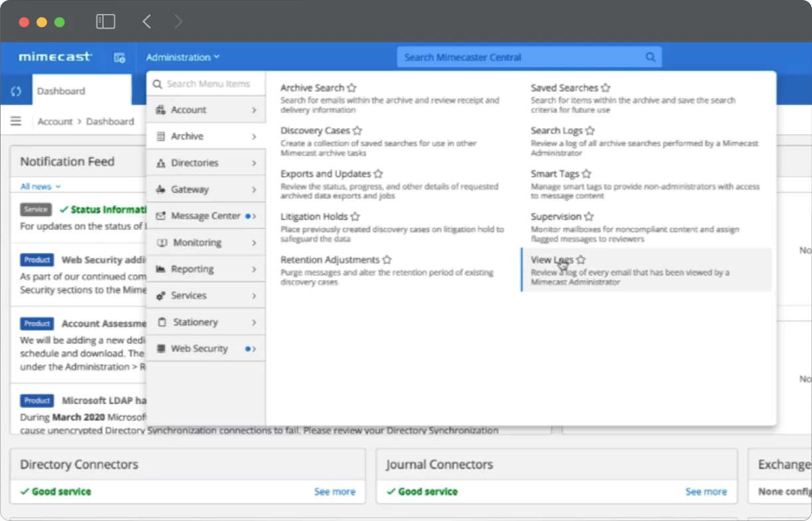The width and height of the screenshot is (812, 521).
Task: Click the Dashboard breadcrumb link
Action: pos(110,122)
